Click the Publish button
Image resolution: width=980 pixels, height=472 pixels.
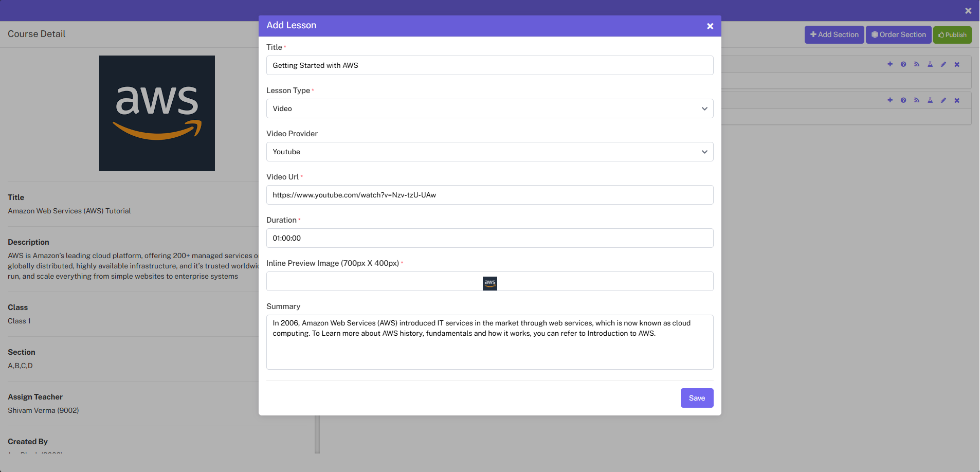coord(952,34)
